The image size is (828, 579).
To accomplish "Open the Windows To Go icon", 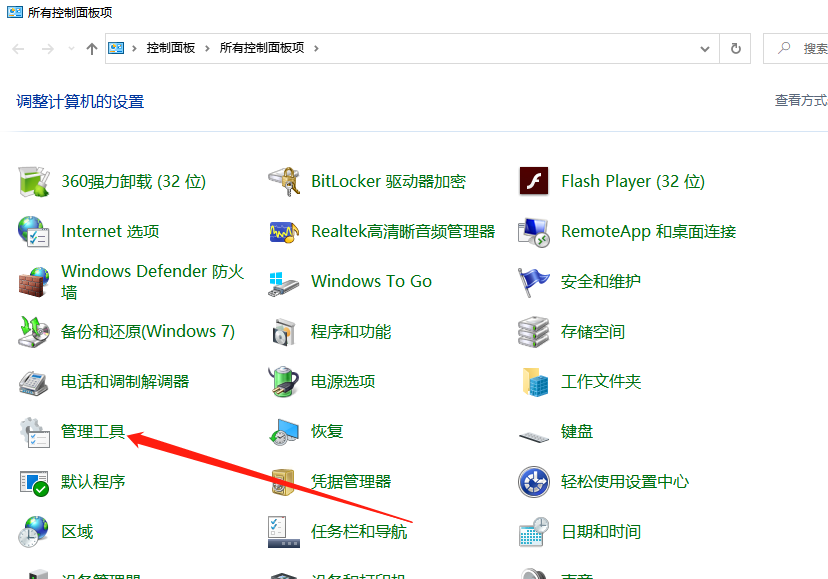I will (284, 284).
